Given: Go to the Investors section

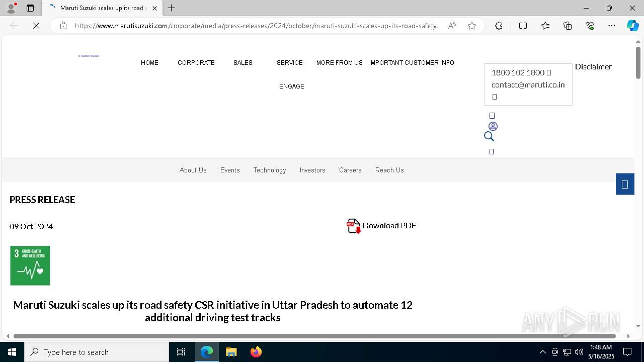Looking at the screenshot, I should [x=312, y=170].
